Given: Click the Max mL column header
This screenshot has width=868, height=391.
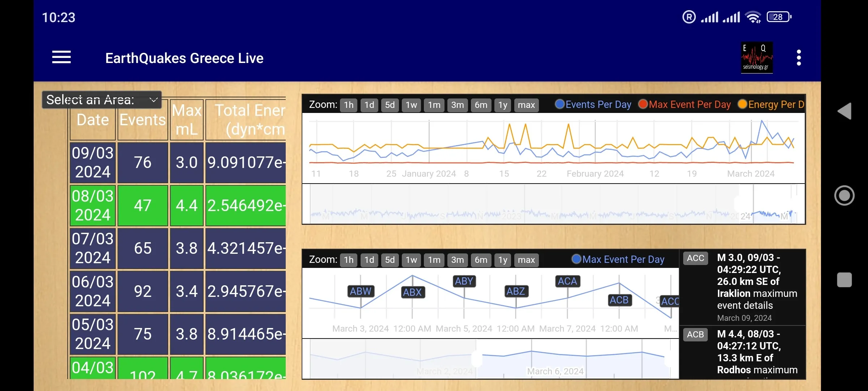Looking at the screenshot, I should click(187, 120).
